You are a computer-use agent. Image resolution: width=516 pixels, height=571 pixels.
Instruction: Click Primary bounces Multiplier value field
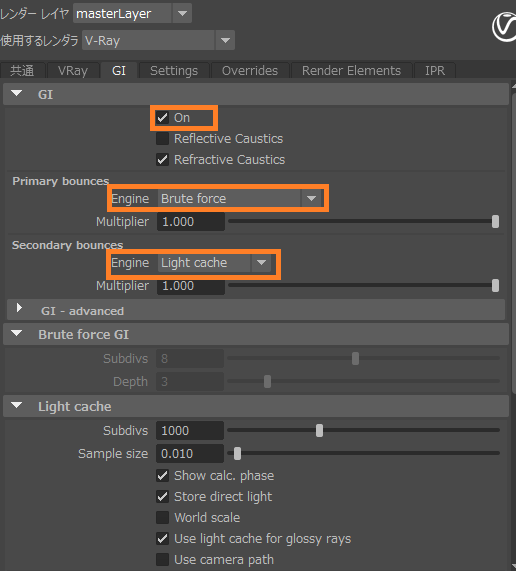coord(190,221)
